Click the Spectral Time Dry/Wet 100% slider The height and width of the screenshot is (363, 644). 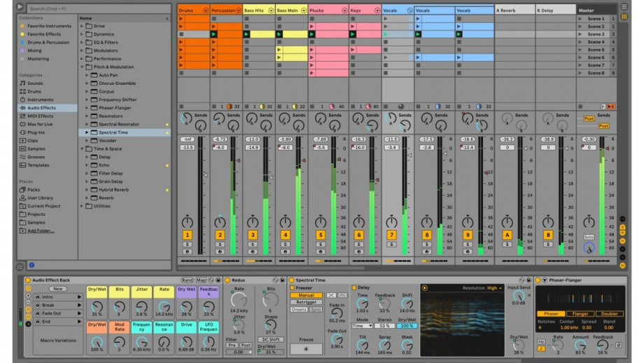click(x=407, y=326)
